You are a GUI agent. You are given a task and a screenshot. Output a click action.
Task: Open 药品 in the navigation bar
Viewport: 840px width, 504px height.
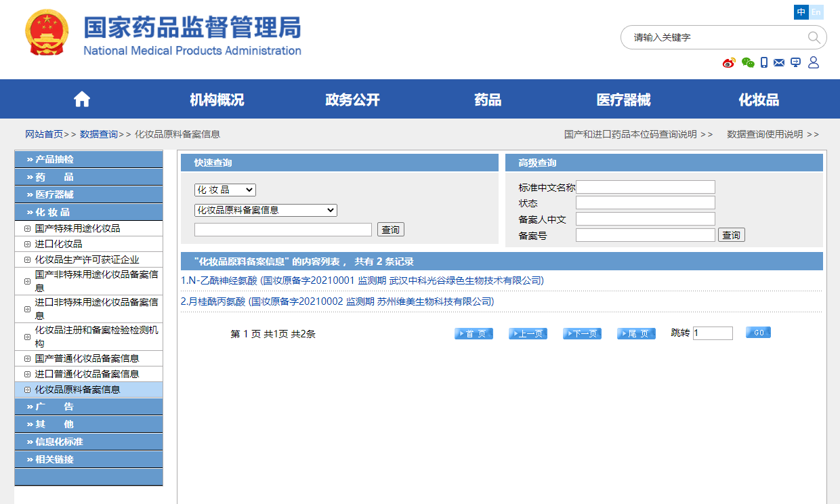[x=488, y=100]
